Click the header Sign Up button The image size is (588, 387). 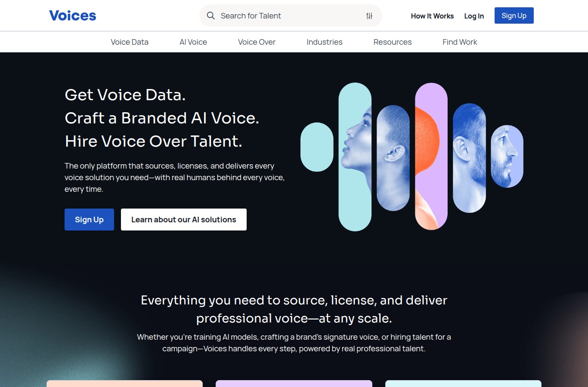[514, 15]
